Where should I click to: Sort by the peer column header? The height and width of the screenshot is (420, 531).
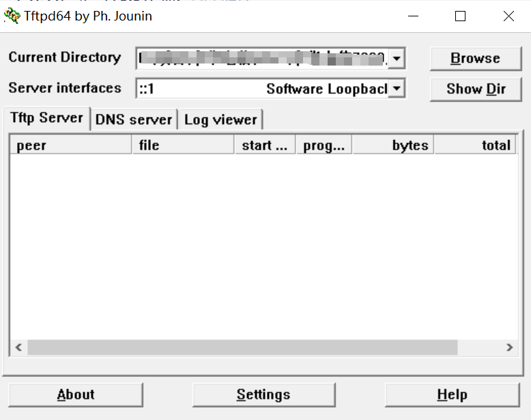pyautogui.click(x=71, y=145)
